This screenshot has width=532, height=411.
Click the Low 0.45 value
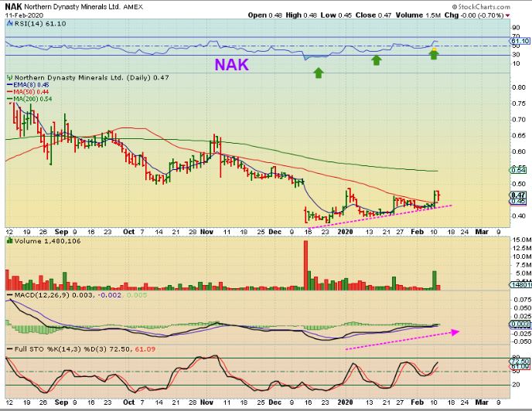pyautogui.click(x=336, y=15)
